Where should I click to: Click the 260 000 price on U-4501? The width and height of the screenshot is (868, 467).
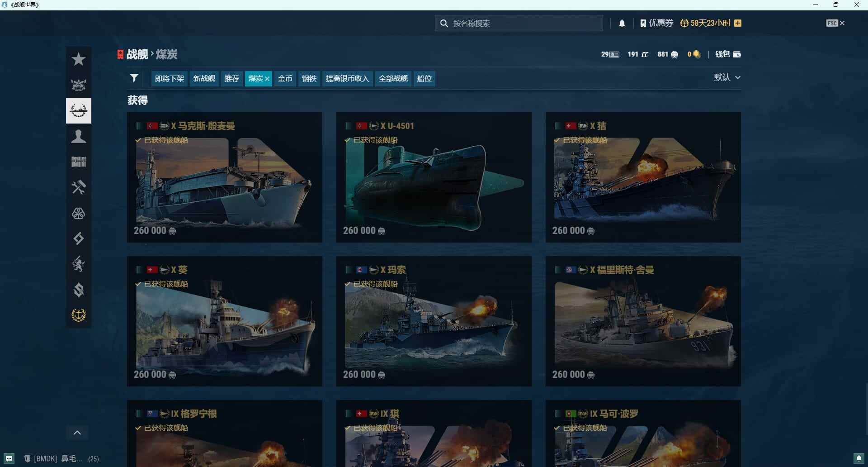pos(364,231)
